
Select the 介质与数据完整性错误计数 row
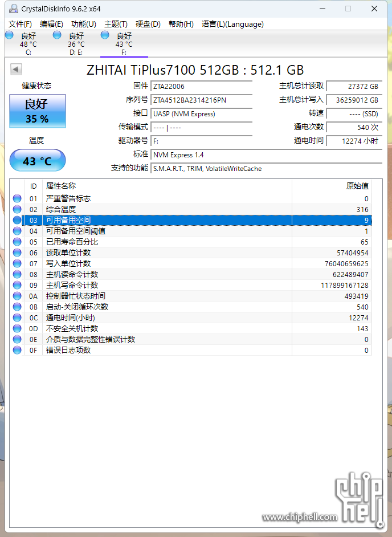(191, 339)
